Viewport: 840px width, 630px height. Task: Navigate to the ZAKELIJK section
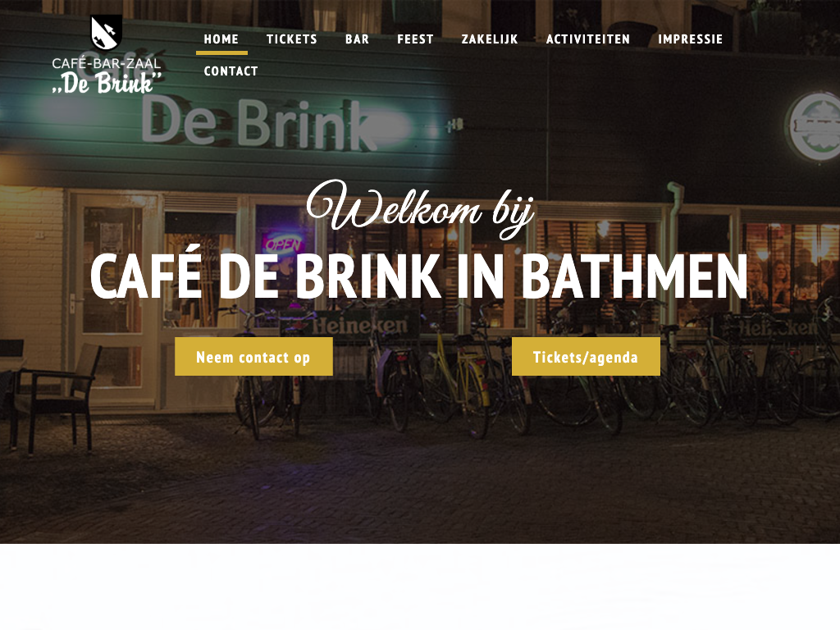[490, 39]
